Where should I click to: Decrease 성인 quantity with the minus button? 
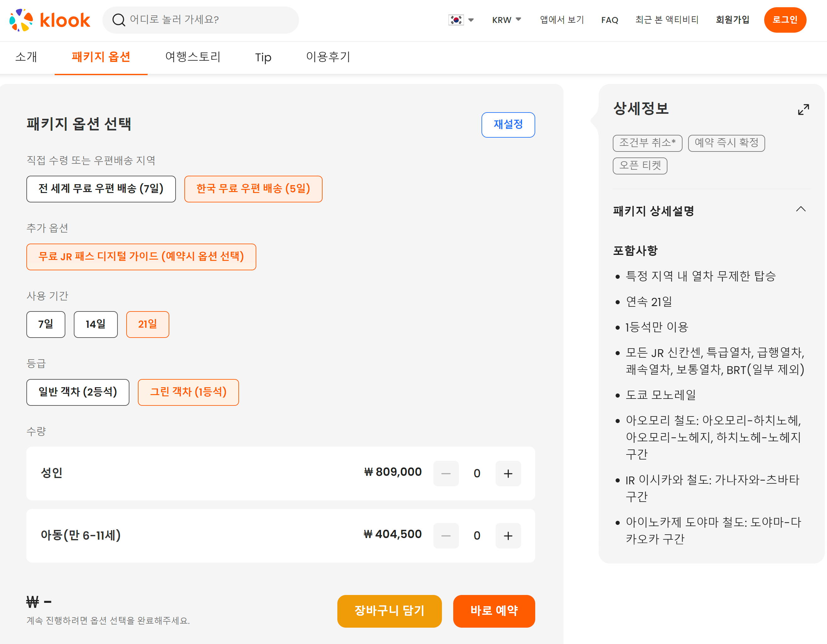pos(446,473)
